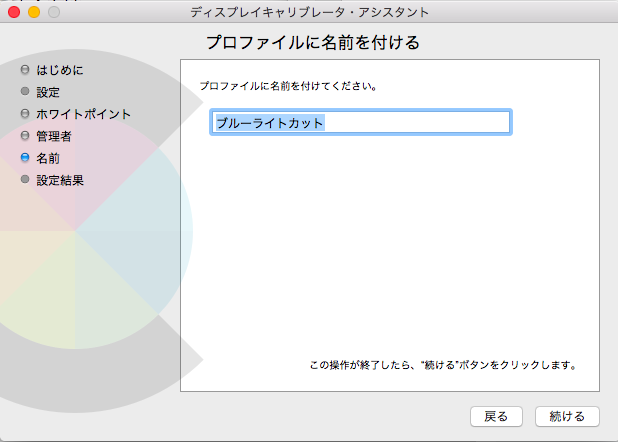Click the 続ける button
The width and height of the screenshot is (618, 442).
pos(567,416)
